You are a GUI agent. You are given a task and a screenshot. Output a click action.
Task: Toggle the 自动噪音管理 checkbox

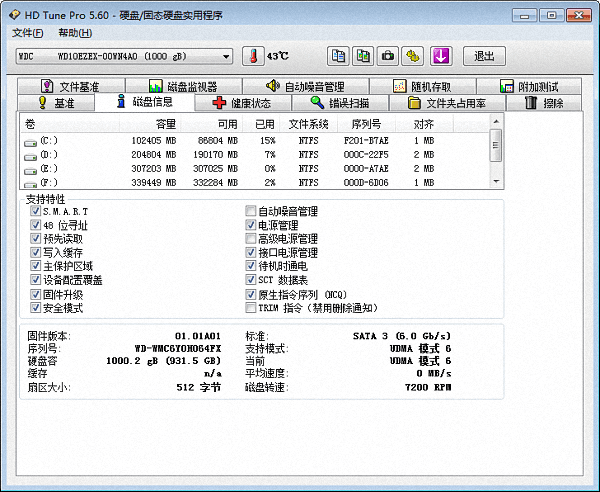tap(251, 212)
